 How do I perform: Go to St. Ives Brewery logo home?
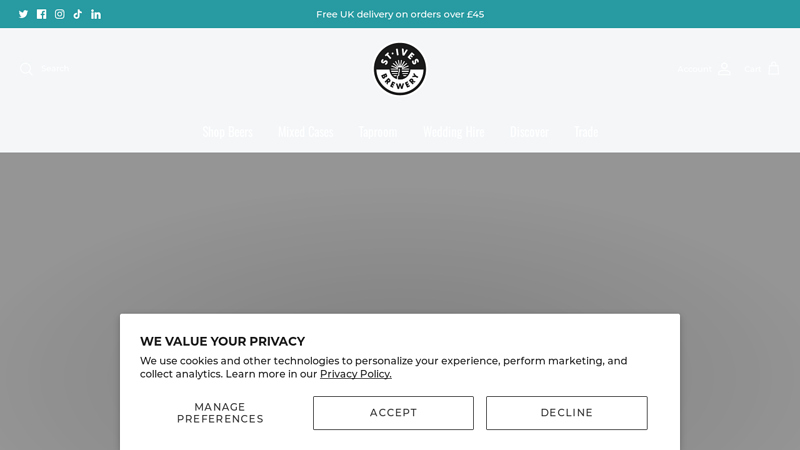click(400, 69)
